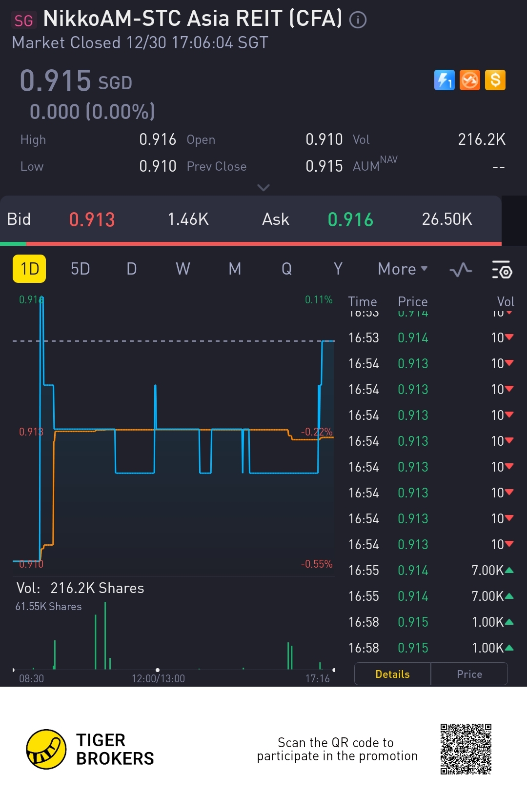
Task: Tap the Tiger Brokers logo
Action: (x=90, y=749)
